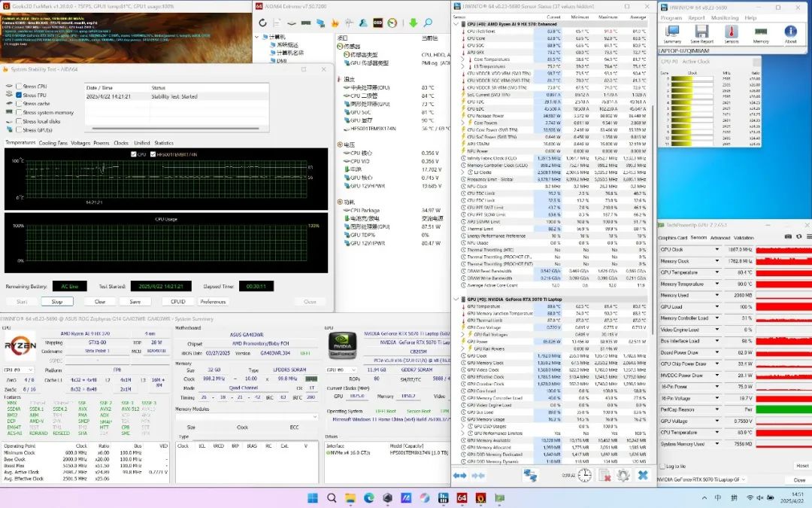The image size is (812, 508).
Task: Open Microsoft Edge from the taskbar
Action: point(368,498)
